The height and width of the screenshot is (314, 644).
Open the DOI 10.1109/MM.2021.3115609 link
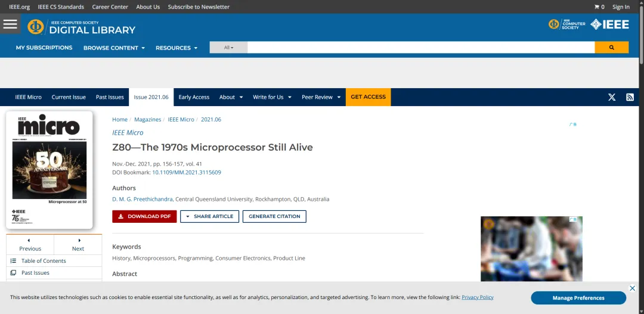point(187,172)
